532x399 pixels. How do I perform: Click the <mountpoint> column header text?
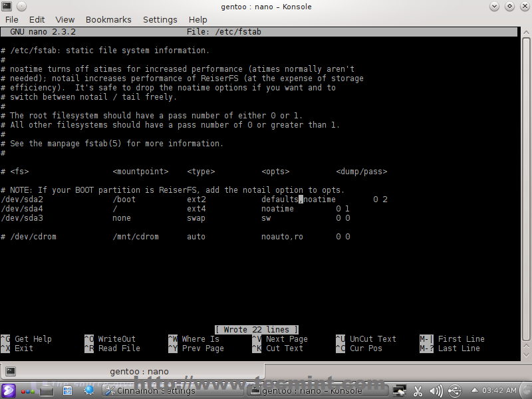point(140,172)
